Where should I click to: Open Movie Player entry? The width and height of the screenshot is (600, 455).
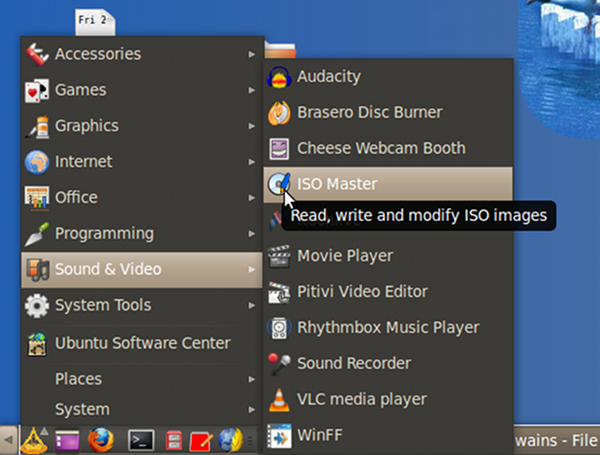tap(388, 256)
